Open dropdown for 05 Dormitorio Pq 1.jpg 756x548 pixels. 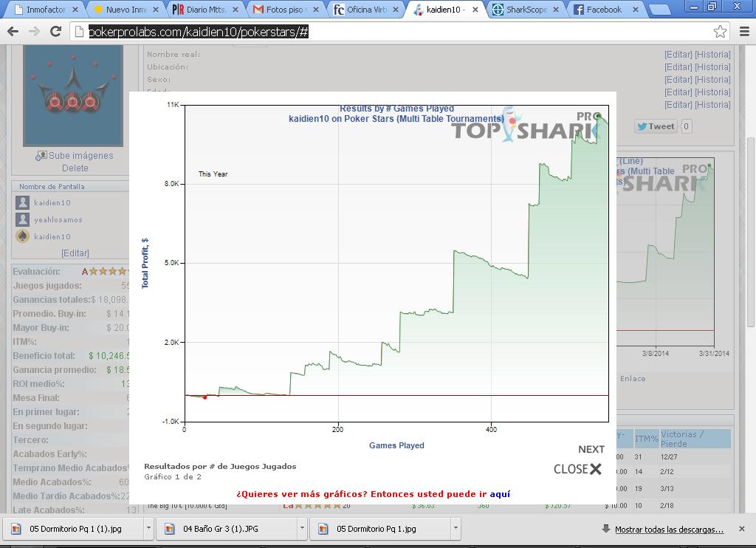click(456, 528)
